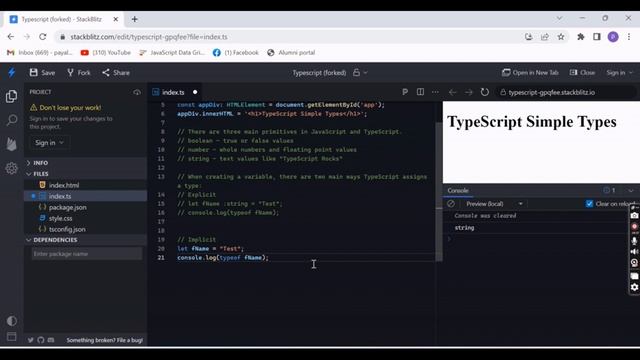Click Something broken? File a bug! link
Viewport: 640px width, 360px height.
pos(104,340)
